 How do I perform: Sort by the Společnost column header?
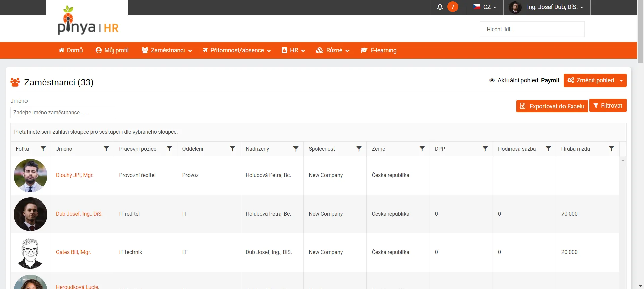[322, 149]
